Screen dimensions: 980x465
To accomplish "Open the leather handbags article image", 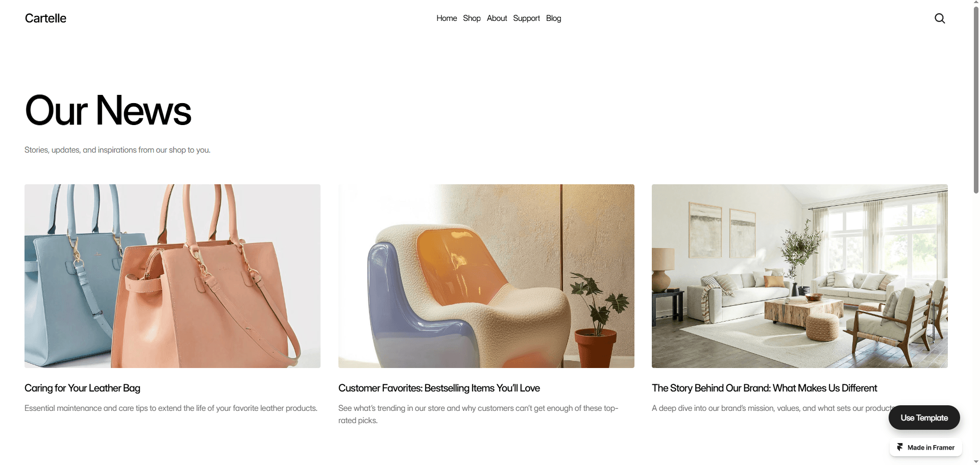I will 173,276.
